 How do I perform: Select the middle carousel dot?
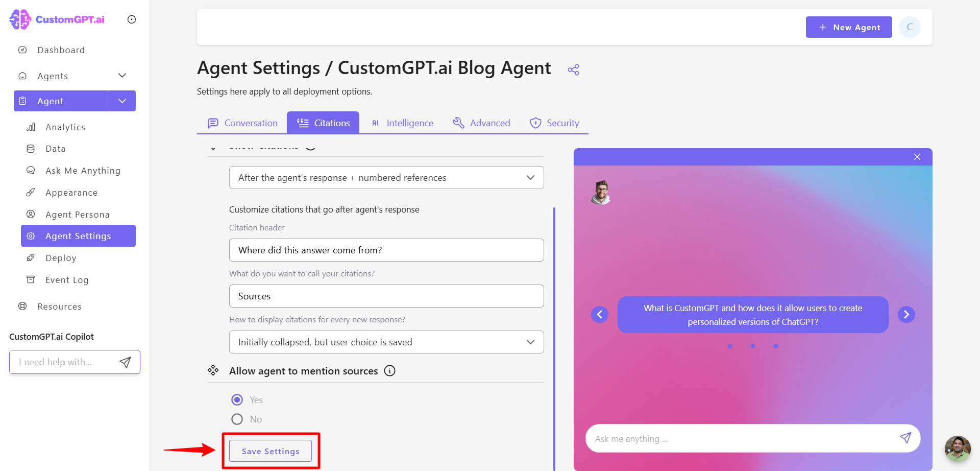[x=753, y=346]
